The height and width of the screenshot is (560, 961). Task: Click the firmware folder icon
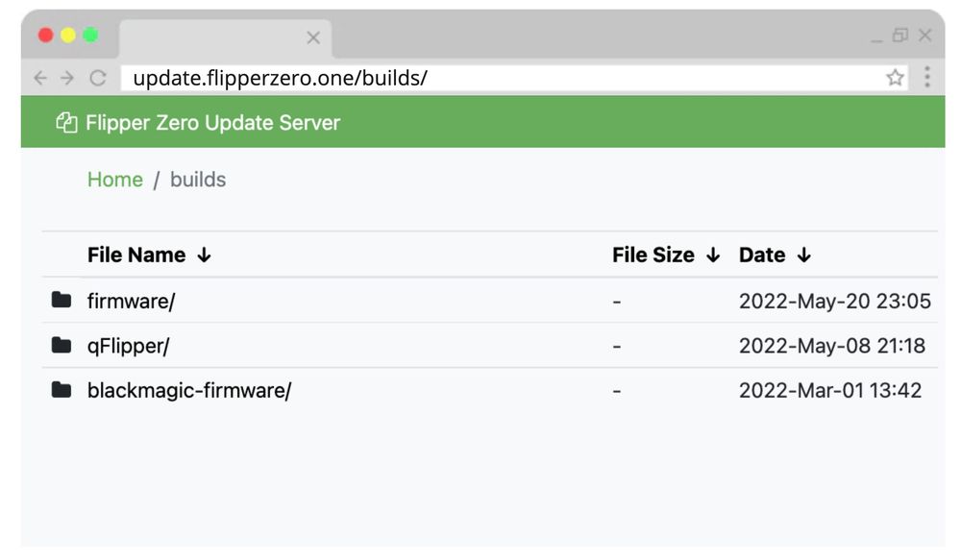pos(62,301)
